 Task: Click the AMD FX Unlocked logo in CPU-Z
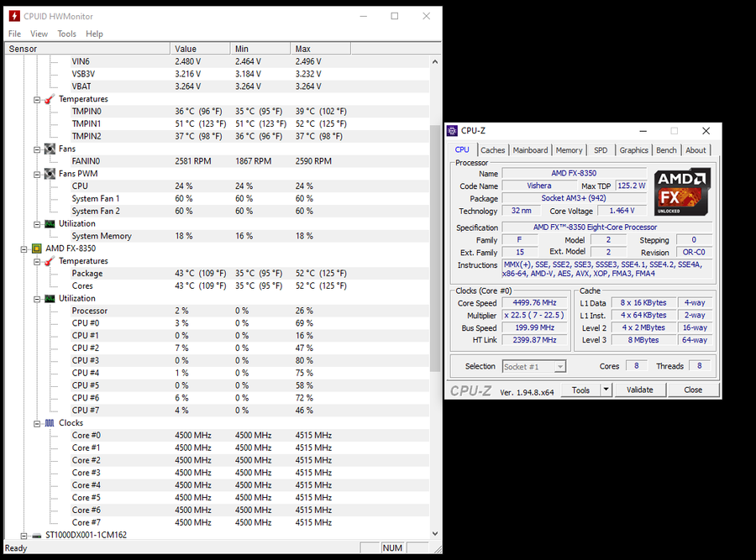point(682,191)
